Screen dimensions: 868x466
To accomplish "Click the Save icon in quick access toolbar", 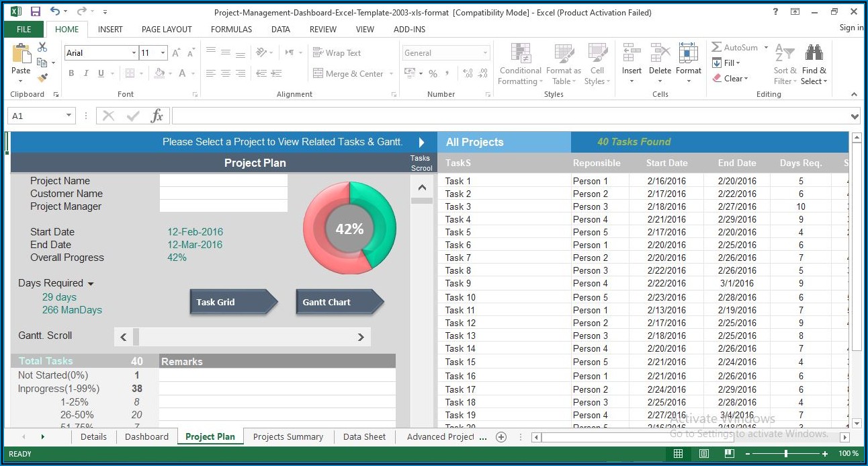I will click(36, 12).
